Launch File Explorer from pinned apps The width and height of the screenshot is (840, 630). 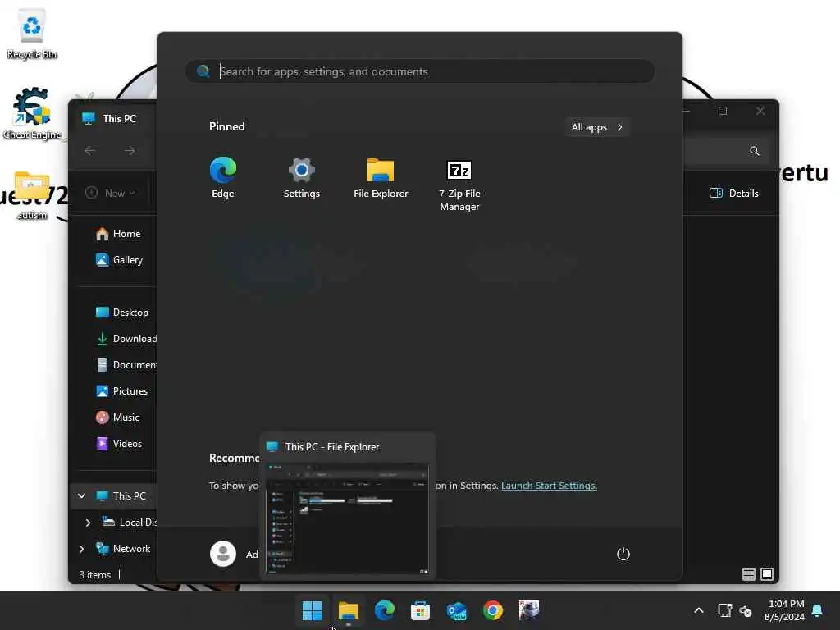(381, 177)
